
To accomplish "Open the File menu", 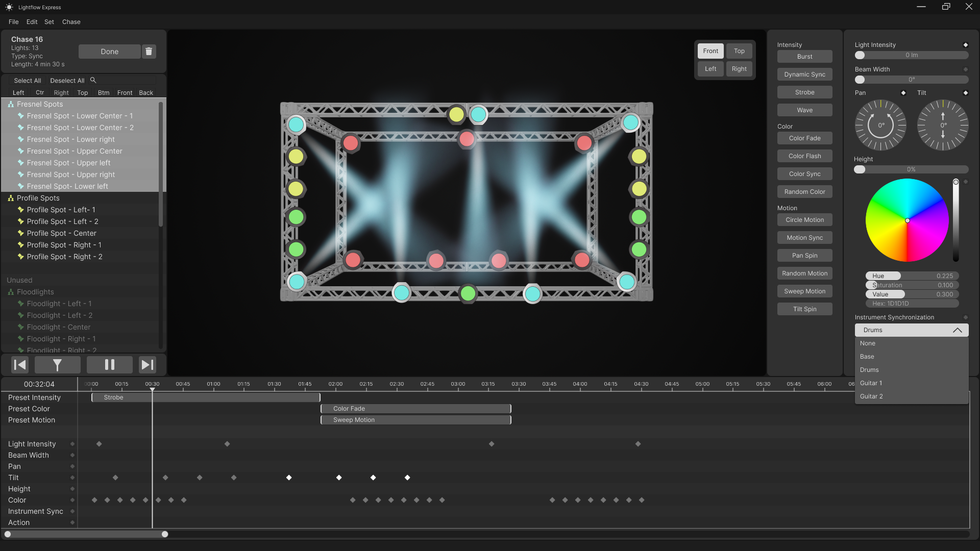I will 13,22.
